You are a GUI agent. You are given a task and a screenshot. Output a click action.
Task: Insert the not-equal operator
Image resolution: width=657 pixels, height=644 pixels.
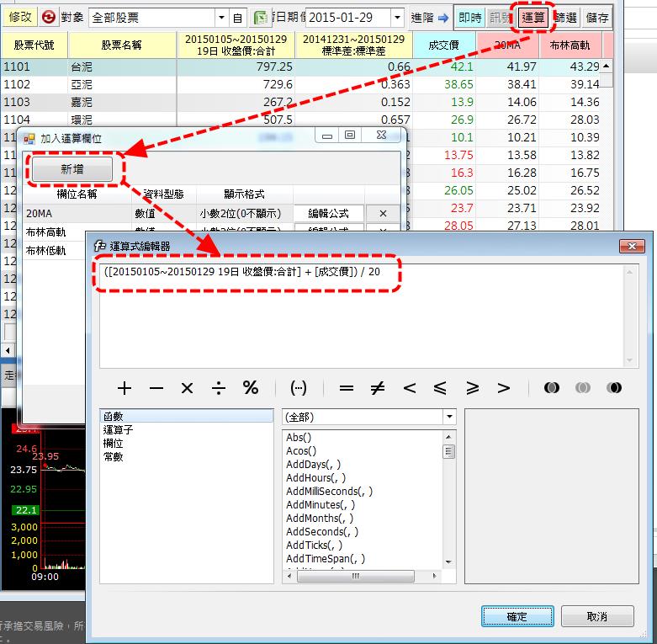pyautogui.click(x=378, y=388)
